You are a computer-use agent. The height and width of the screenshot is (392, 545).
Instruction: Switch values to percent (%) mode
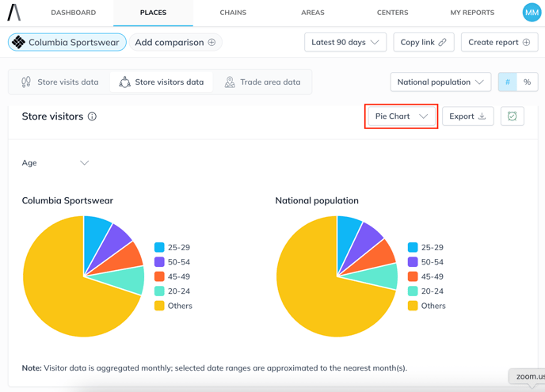click(x=528, y=82)
